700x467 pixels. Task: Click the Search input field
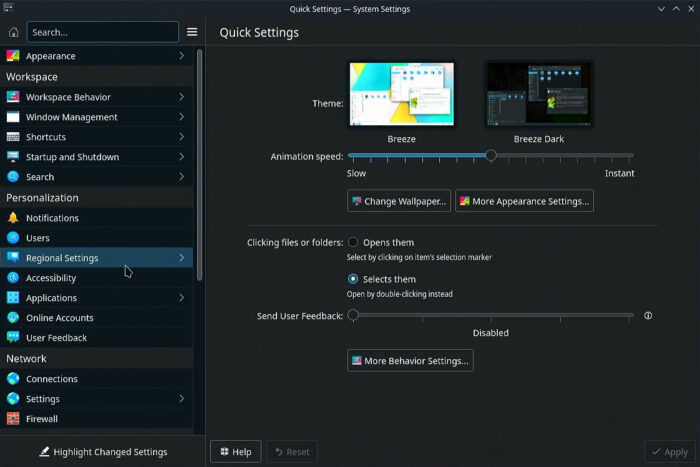(103, 32)
